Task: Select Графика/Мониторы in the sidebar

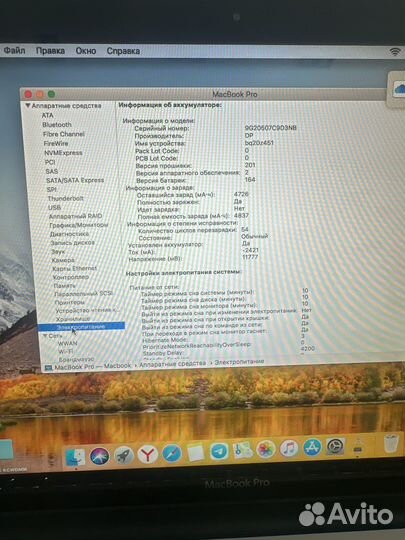Action: pyautogui.click(x=79, y=225)
